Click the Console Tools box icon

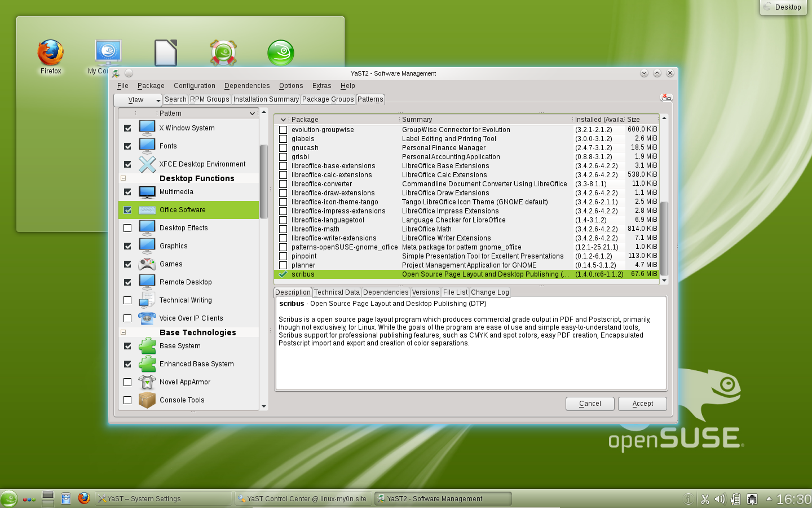click(147, 400)
